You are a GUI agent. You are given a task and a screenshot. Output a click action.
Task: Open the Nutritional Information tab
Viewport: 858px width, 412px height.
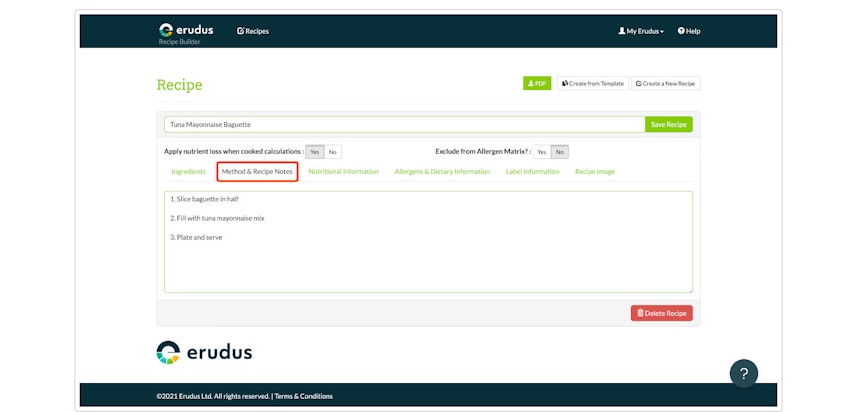click(343, 171)
